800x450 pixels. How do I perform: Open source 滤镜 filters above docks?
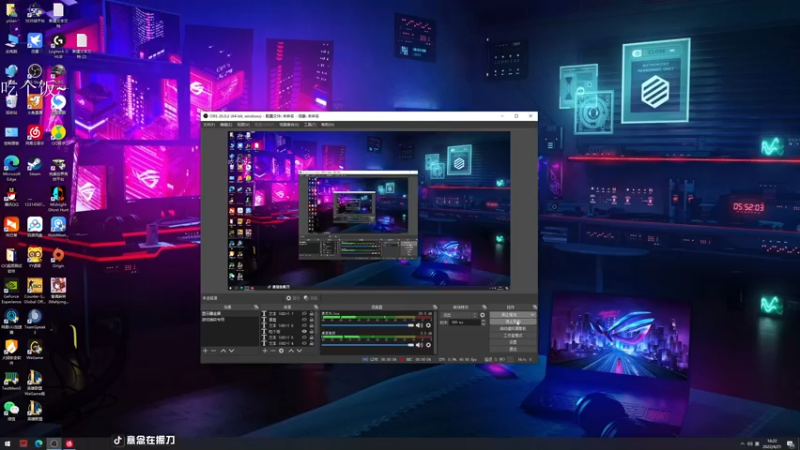[310, 298]
